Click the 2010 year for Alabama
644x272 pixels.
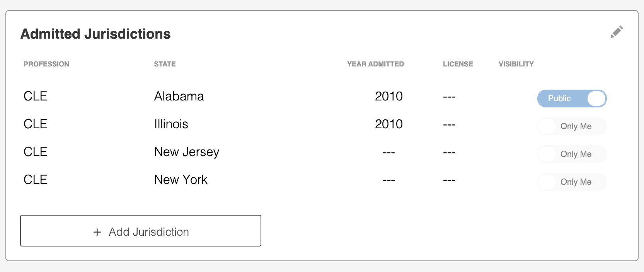pos(389,96)
